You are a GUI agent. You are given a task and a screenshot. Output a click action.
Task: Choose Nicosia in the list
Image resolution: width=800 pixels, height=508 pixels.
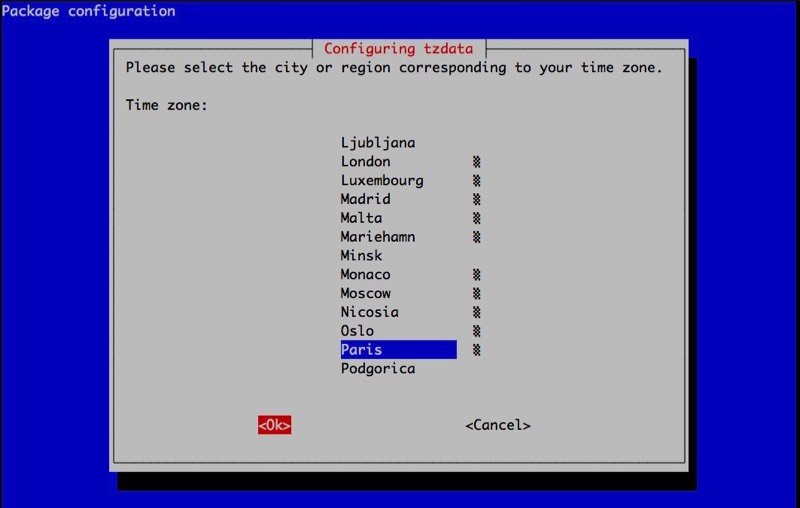(369, 312)
